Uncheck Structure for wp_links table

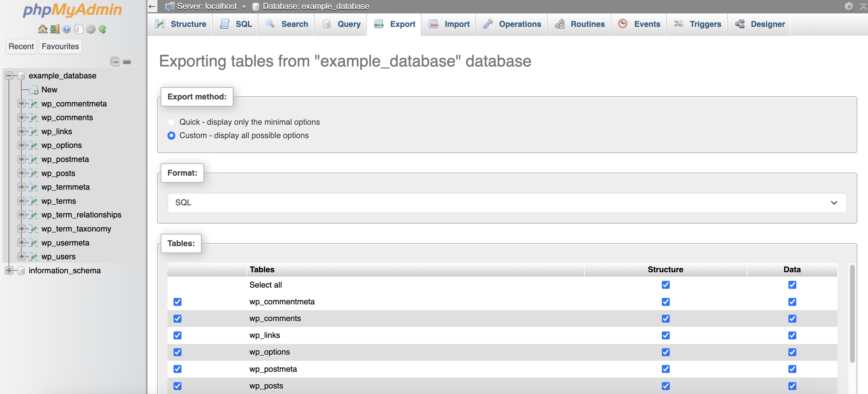pyautogui.click(x=665, y=335)
